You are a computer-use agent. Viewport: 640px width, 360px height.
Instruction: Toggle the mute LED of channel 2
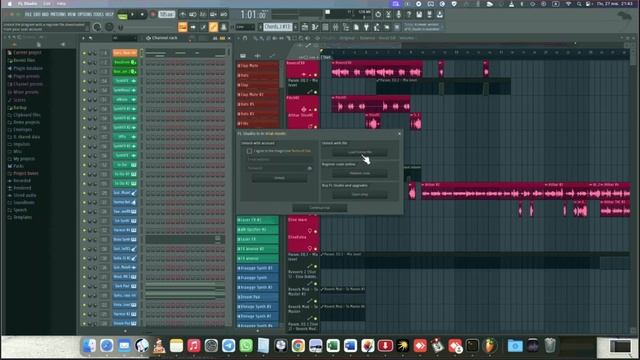click(x=84, y=62)
